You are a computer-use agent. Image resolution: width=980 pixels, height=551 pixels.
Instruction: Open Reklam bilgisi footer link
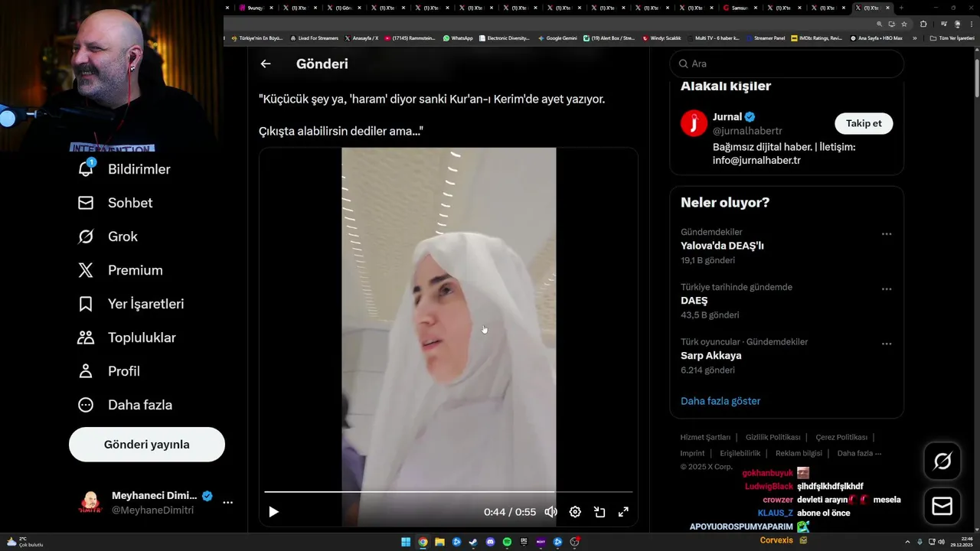point(799,453)
